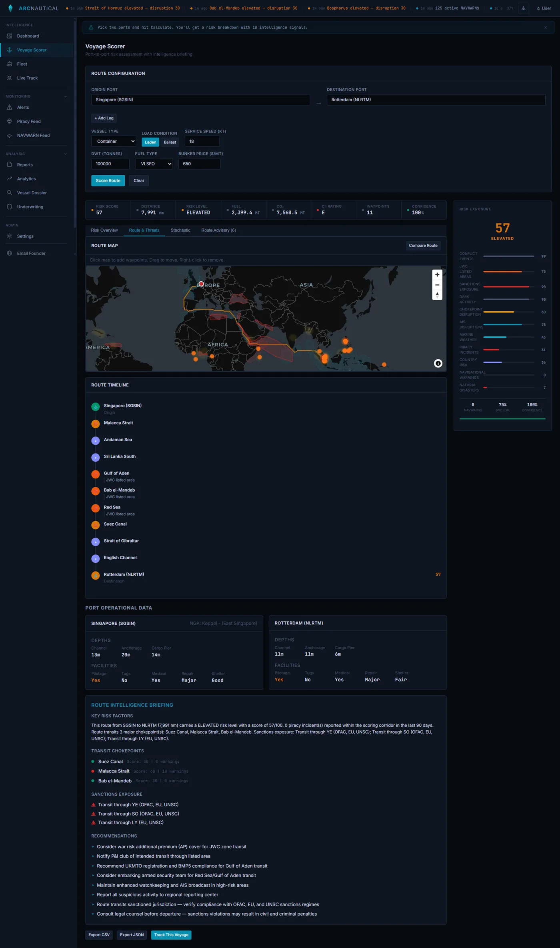Open Reports via its document icon

tap(10, 165)
